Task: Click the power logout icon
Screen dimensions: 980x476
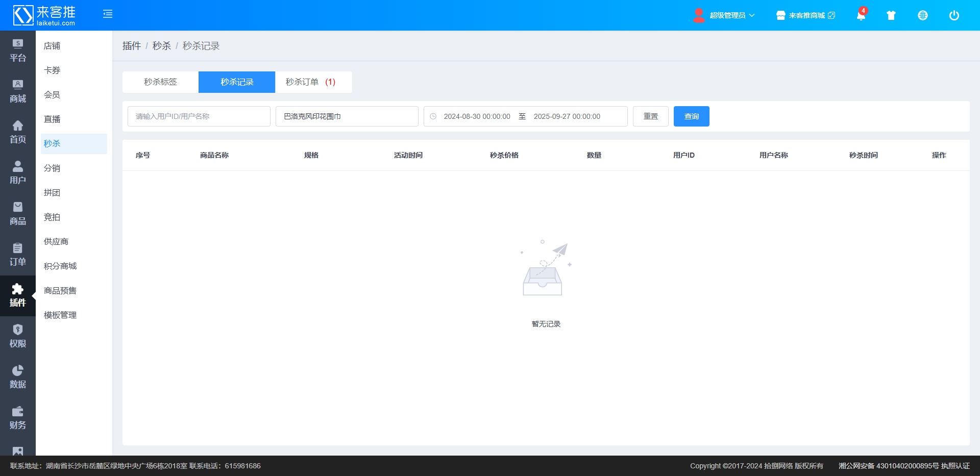Action: click(x=954, y=15)
